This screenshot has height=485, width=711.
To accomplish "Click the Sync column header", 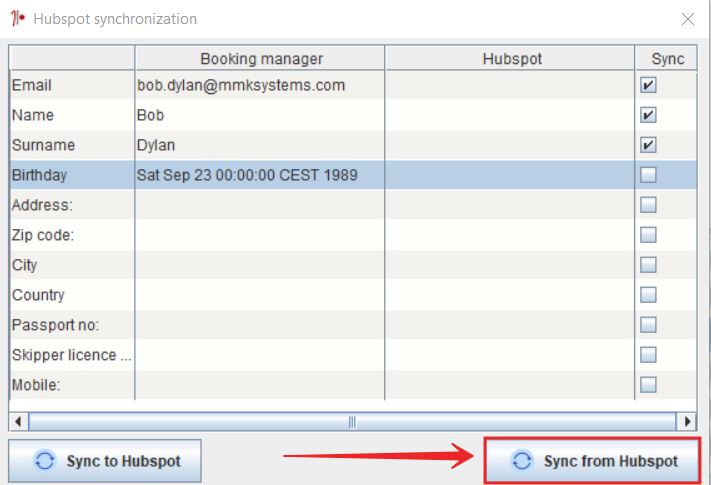I will click(667, 58).
